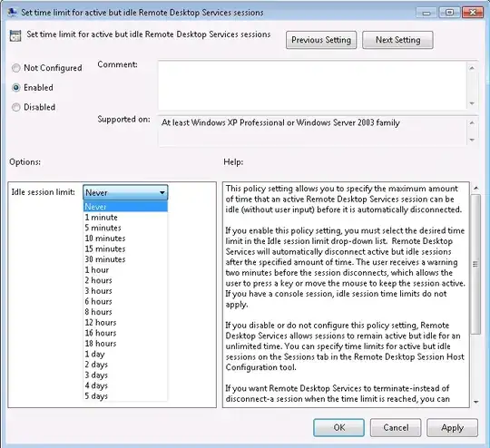490x448 pixels.
Task: Go to Next Setting
Action: (x=397, y=40)
